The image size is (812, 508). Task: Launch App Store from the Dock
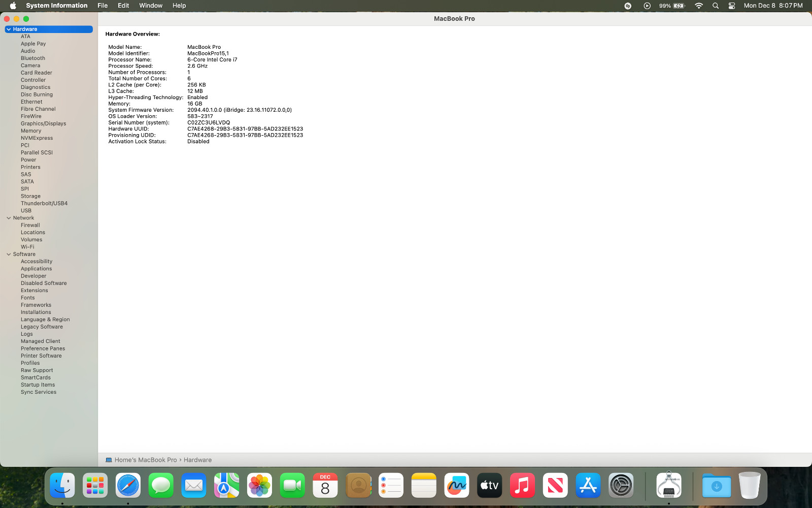click(x=588, y=486)
